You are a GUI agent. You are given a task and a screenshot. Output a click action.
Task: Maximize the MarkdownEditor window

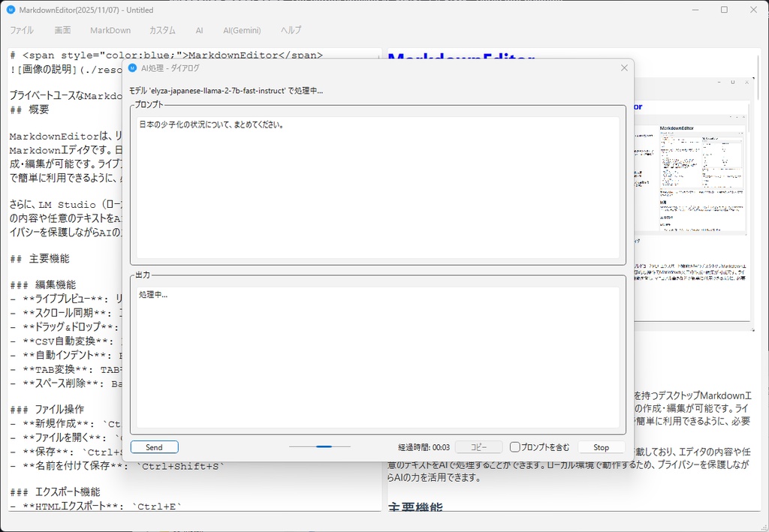(x=725, y=10)
